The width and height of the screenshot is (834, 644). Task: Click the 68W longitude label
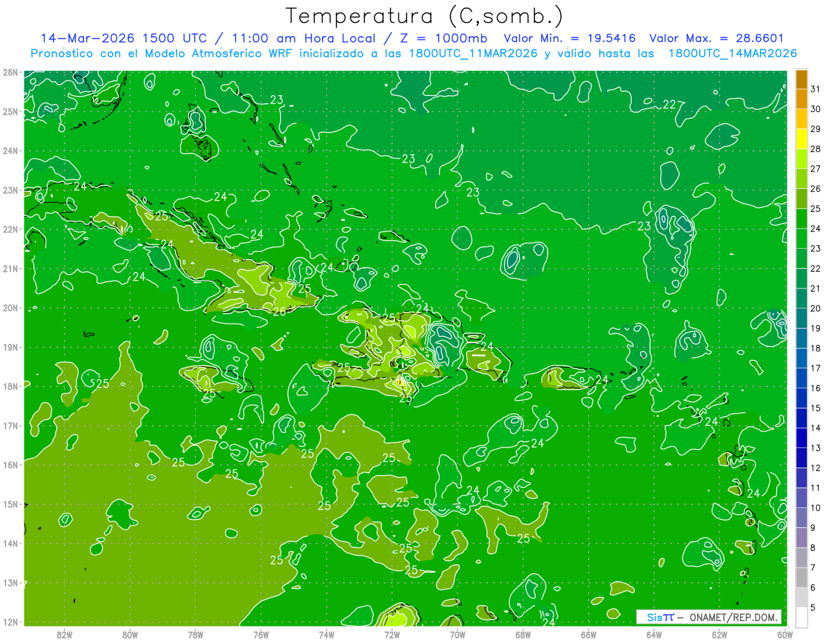523,634
